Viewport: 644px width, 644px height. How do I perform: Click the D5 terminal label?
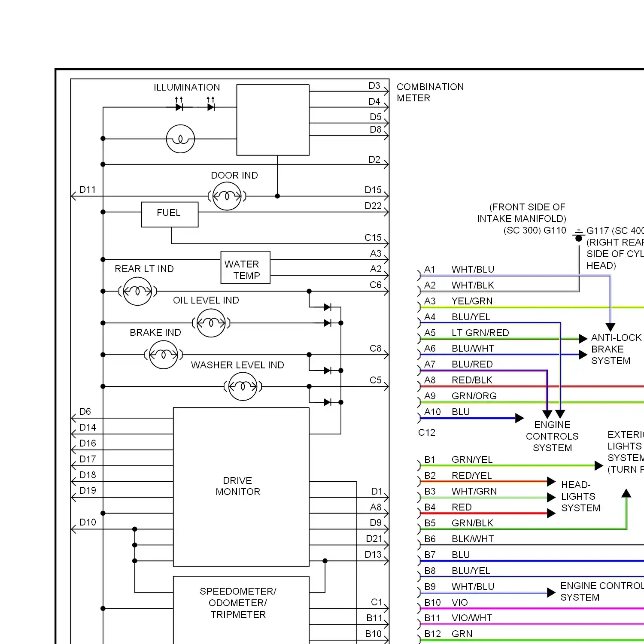[x=376, y=117]
